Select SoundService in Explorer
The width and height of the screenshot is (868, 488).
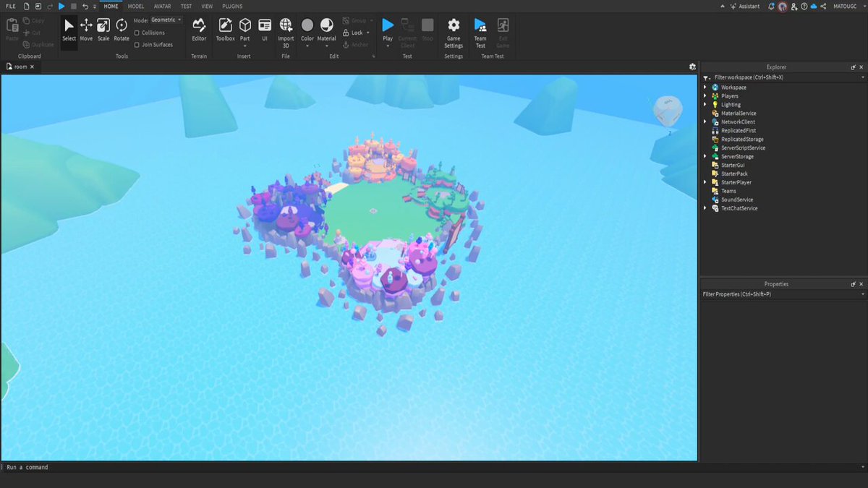tap(737, 200)
